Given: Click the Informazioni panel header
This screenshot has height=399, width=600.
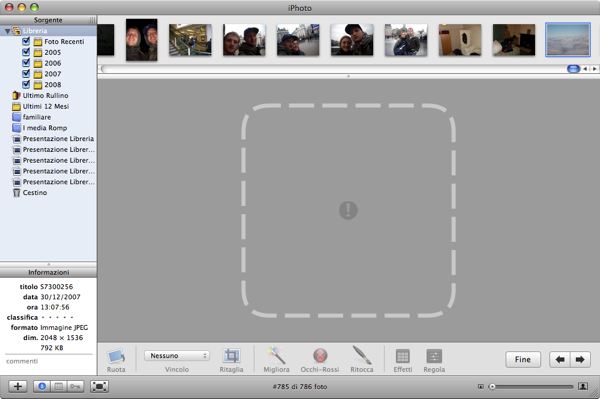Looking at the screenshot, I should click(49, 272).
